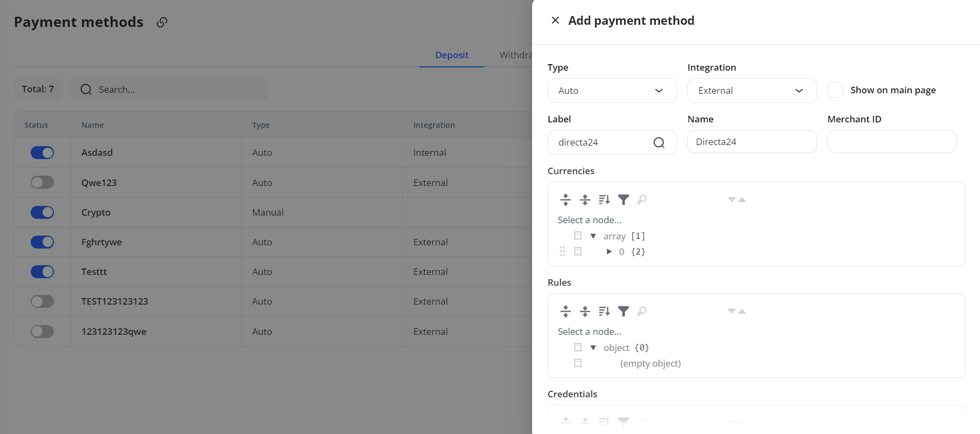
Task: Open search in Rules editor
Action: tap(642, 311)
